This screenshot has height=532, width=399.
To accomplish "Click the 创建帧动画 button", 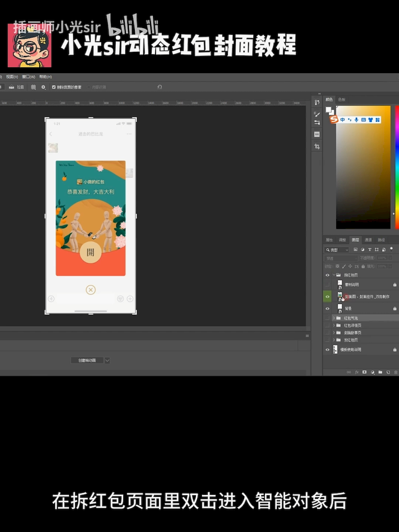I will click(x=87, y=360).
